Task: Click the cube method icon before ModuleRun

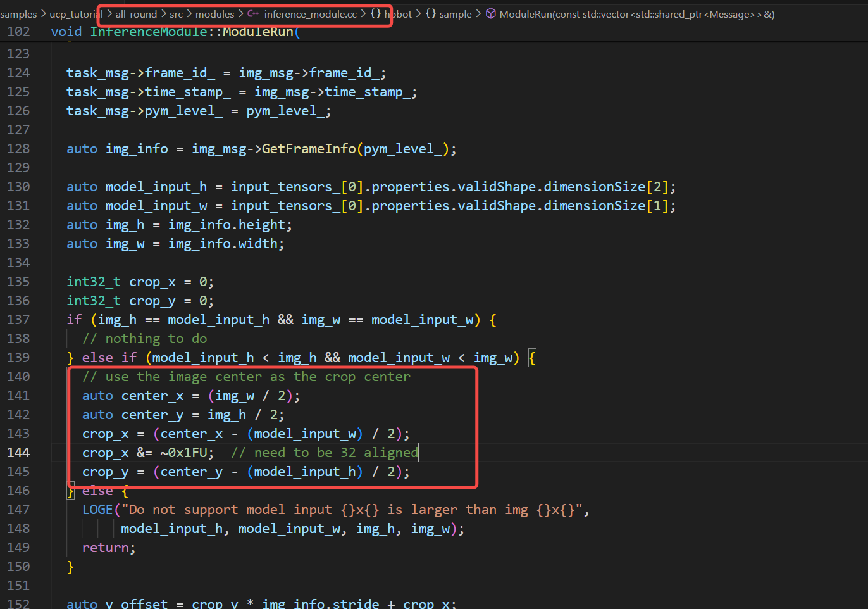Action: [491, 14]
